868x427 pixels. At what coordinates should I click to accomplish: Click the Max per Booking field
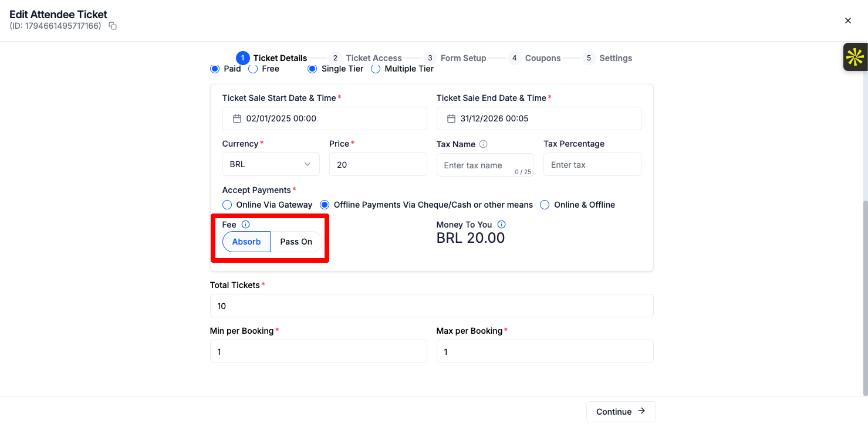[545, 351]
